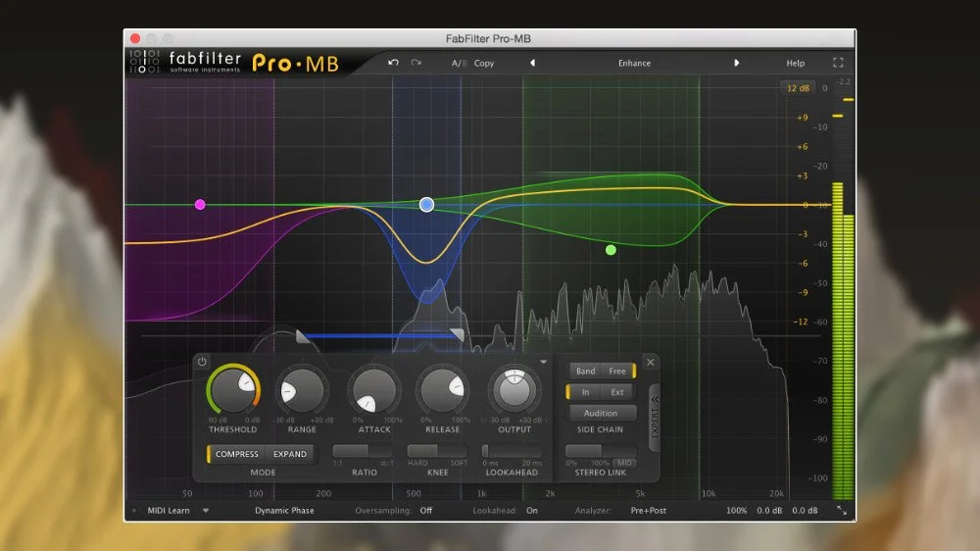This screenshot has width=980, height=551.
Task: Open the Dynamic Phase processing mode menu
Action: pos(284,511)
